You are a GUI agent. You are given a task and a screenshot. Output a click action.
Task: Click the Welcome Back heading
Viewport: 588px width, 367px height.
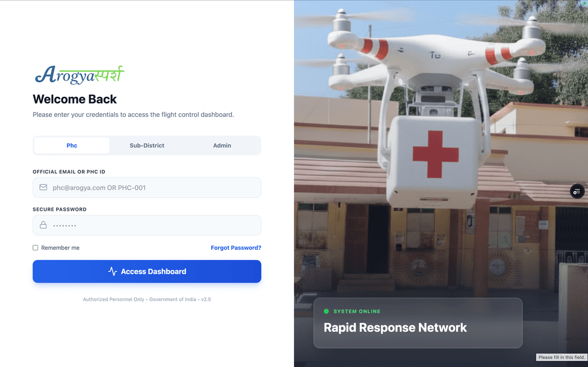click(x=74, y=99)
